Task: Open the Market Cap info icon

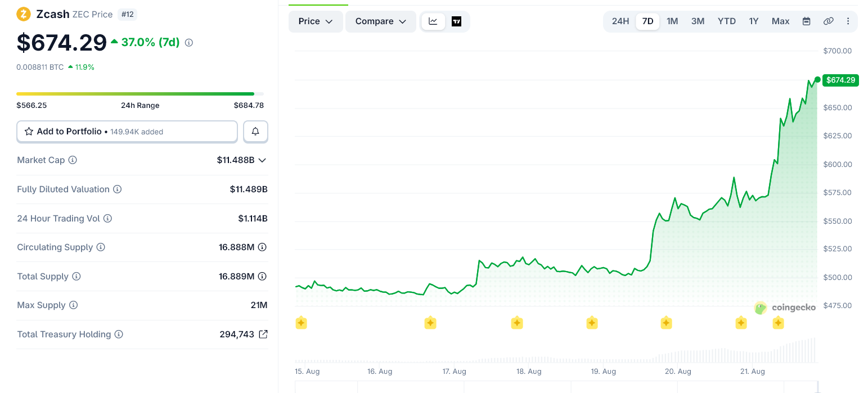Action: coord(73,160)
